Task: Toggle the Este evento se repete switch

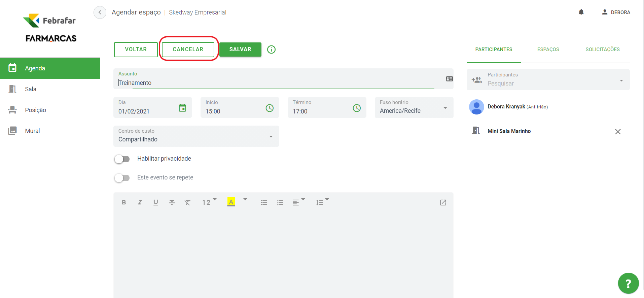Action: (122, 178)
